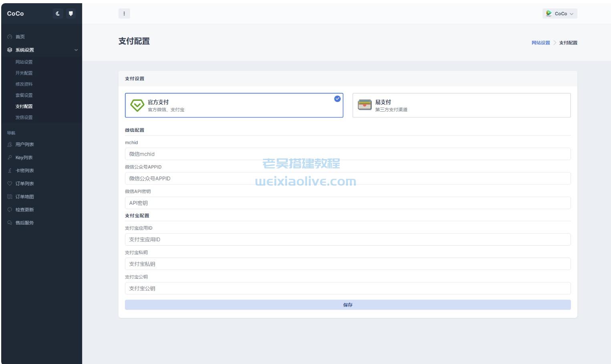Viewport: 611px width, 364px height.
Task: Click the 保存 save button
Action: pos(348,305)
